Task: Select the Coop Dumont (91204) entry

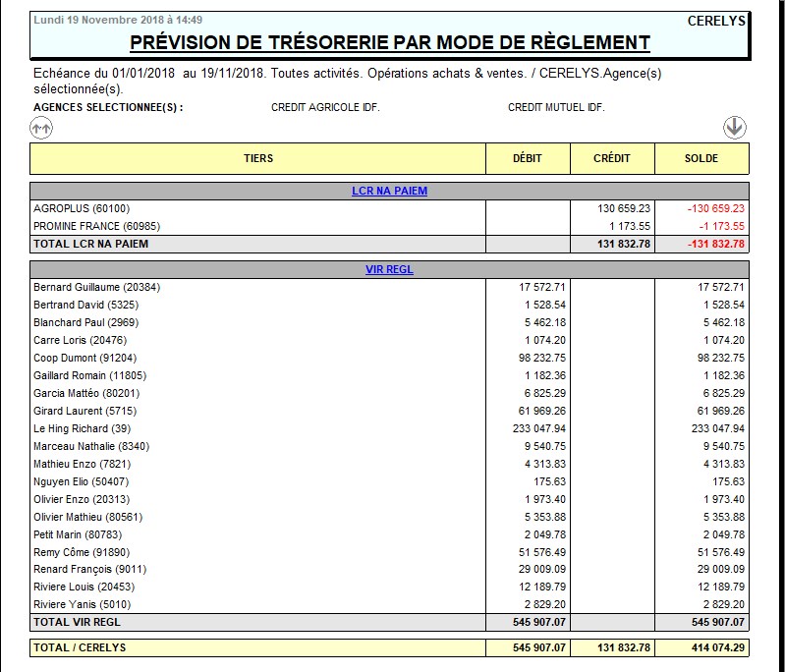Action: point(84,358)
